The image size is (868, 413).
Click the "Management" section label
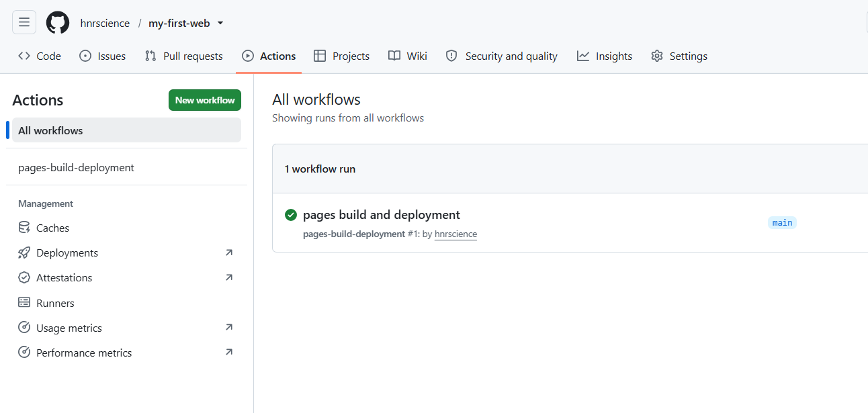coord(46,203)
